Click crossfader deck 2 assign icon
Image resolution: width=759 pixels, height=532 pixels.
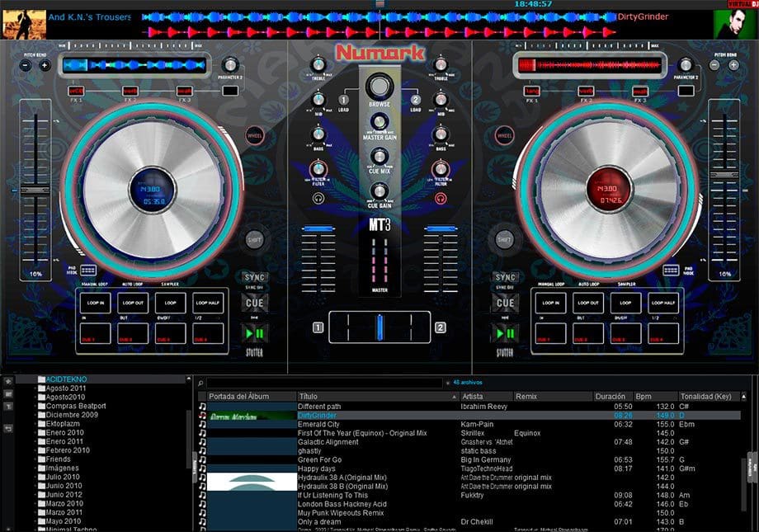tap(440, 327)
